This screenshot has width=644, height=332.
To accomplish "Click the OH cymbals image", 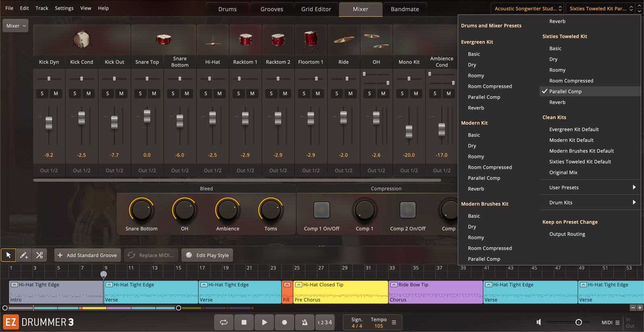I will pyautogui.click(x=376, y=41).
